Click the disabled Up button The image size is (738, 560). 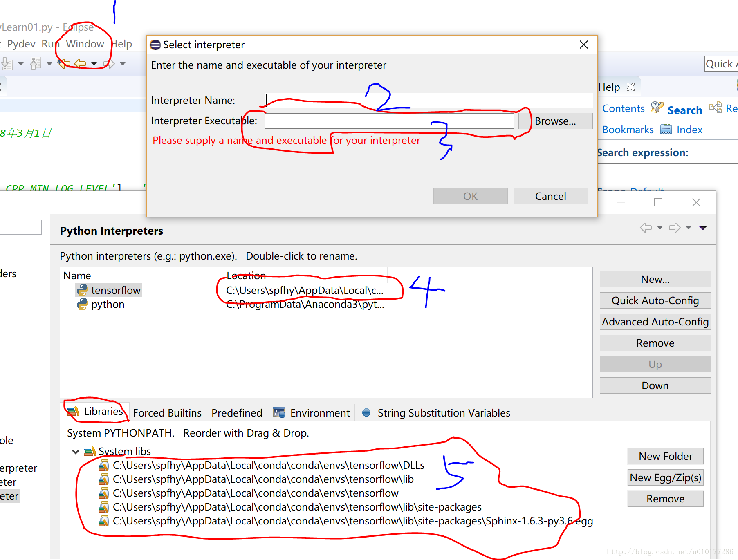[x=655, y=364]
